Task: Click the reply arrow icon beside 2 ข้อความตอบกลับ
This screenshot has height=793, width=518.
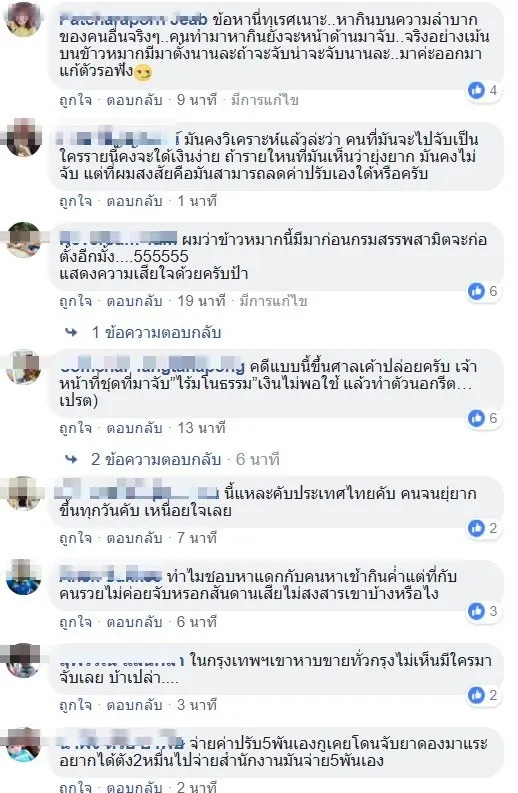Action: click(71, 459)
